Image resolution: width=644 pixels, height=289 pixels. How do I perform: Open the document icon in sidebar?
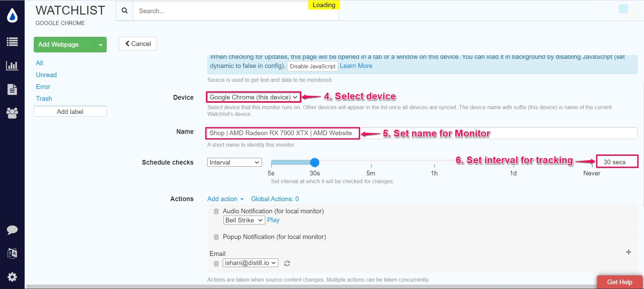click(12, 89)
